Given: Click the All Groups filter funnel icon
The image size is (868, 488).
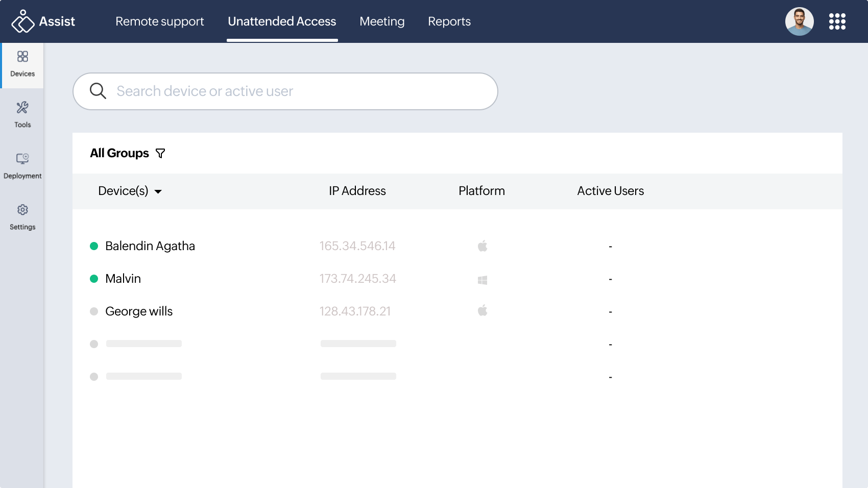Looking at the screenshot, I should pos(160,154).
